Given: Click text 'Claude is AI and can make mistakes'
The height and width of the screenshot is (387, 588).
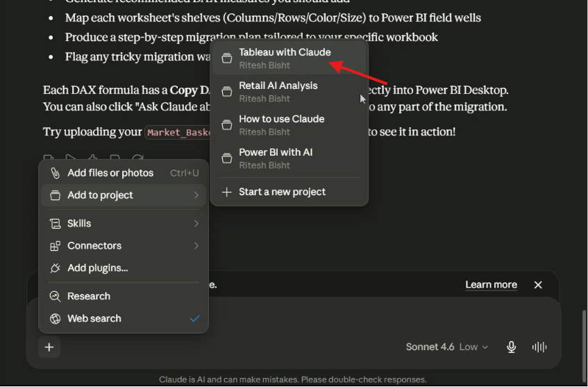Looking at the screenshot, I should pyautogui.click(x=229, y=380).
